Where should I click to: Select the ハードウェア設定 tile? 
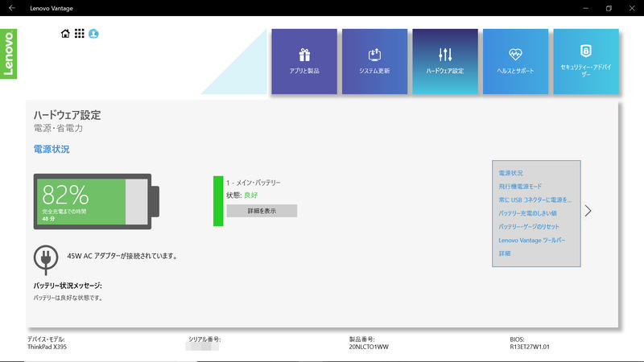(x=445, y=62)
